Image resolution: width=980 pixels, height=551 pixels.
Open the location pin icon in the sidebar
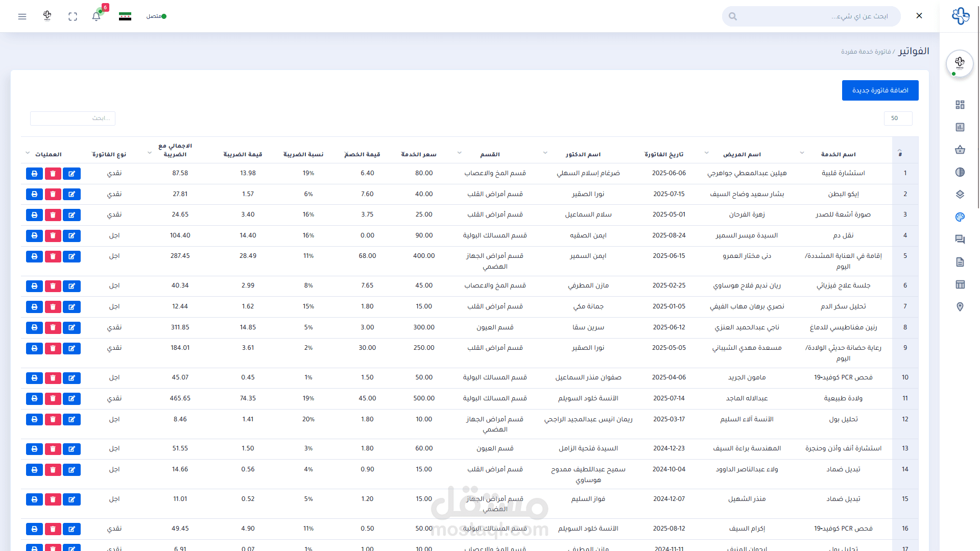[960, 307]
